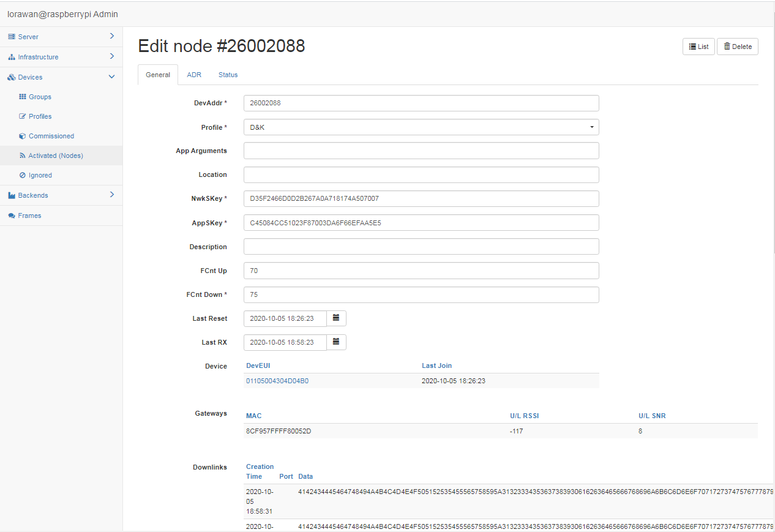
Task: Click the Infrastructure sidebar icon
Action: tap(12, 57)
